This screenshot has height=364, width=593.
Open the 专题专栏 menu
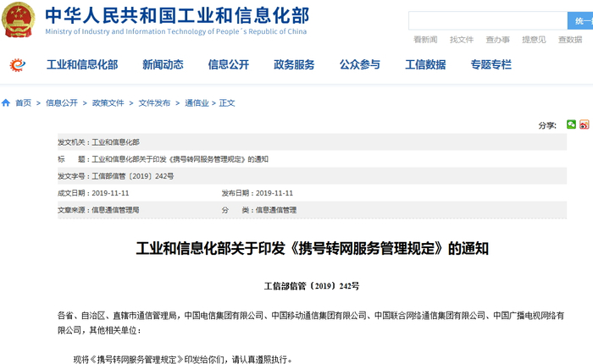[490, 65]
